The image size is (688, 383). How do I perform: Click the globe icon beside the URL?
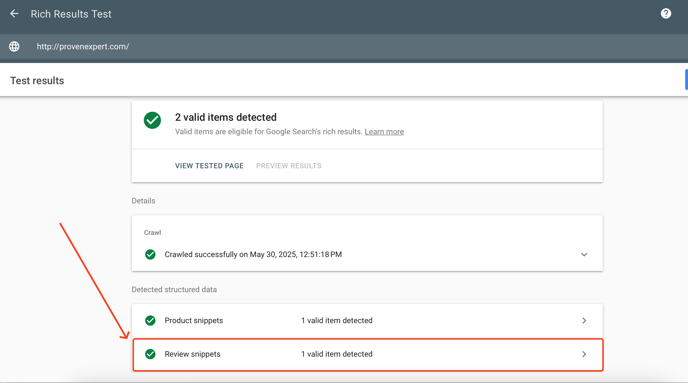pos(14,47)
